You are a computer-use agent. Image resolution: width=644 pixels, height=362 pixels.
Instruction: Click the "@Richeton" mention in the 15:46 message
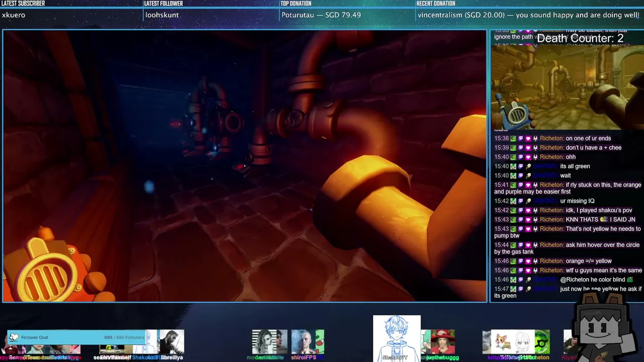[x=576, y=280]
